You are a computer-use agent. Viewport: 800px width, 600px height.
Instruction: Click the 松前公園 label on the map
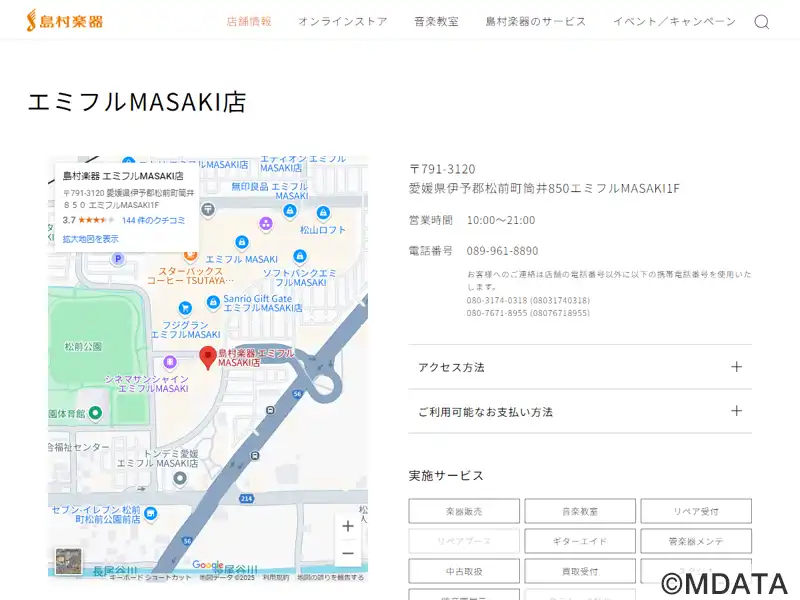(83, 347)
